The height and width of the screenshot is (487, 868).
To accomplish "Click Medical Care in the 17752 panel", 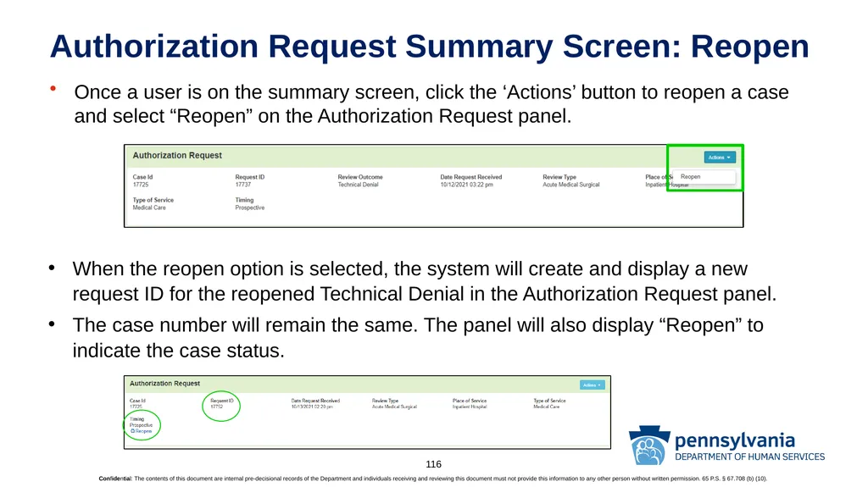I will pyautogui.click(x=547, y=407).
